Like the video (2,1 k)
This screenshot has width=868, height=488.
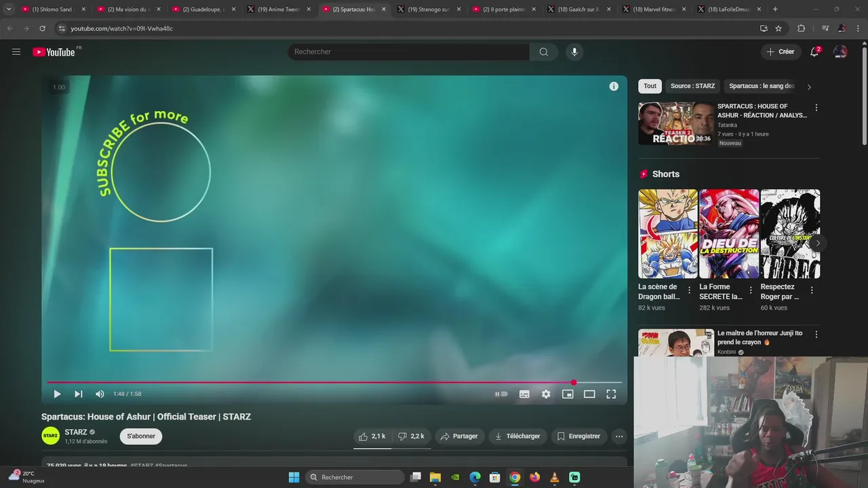point(372,436)
